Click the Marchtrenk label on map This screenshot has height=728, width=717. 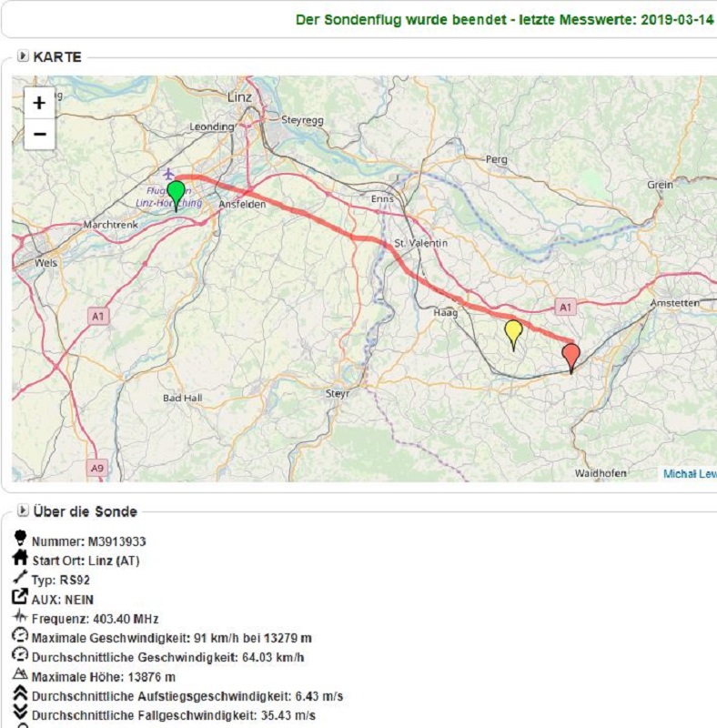pos(110,224)
